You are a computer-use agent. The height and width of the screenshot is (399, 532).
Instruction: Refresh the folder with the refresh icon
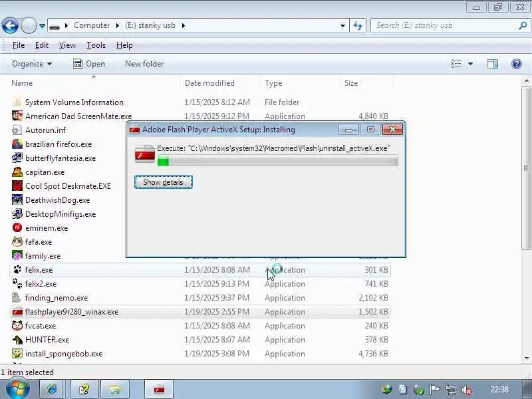click(x=358, y=25)
